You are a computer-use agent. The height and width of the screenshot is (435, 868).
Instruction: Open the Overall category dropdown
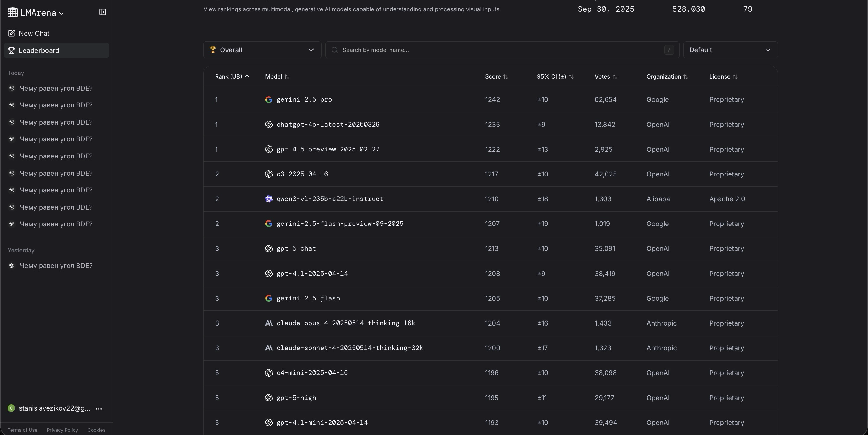click(x=262, y=50)
